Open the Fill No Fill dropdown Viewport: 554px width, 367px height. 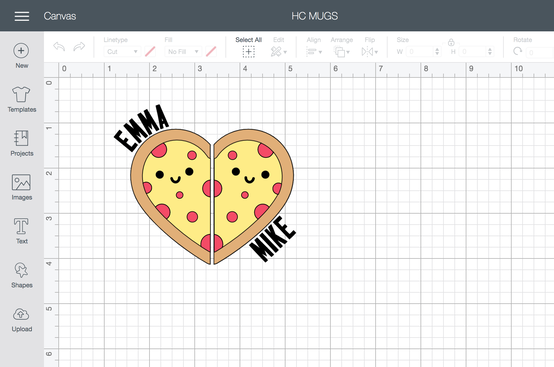coord(183,52)
